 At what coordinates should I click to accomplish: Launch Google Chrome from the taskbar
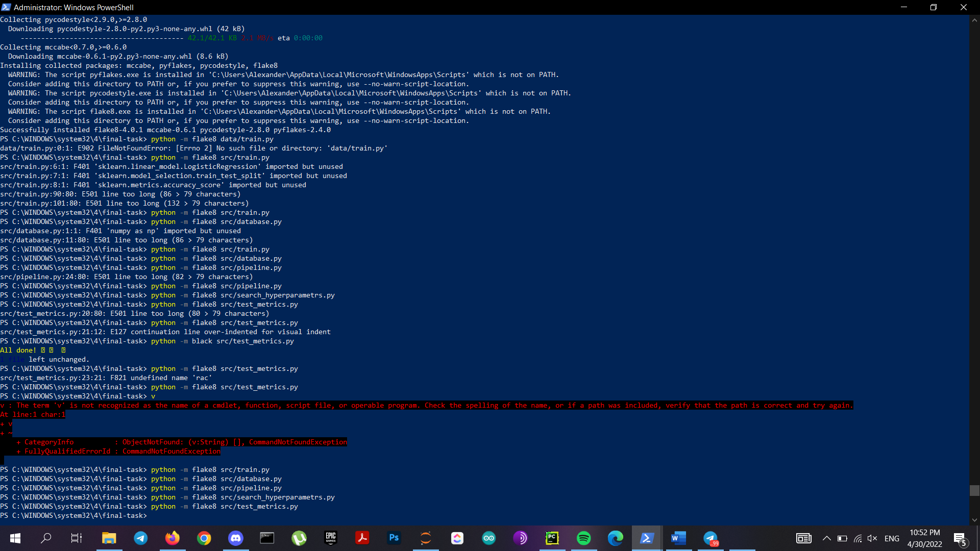pyautogui.click(x=204, y=538)
